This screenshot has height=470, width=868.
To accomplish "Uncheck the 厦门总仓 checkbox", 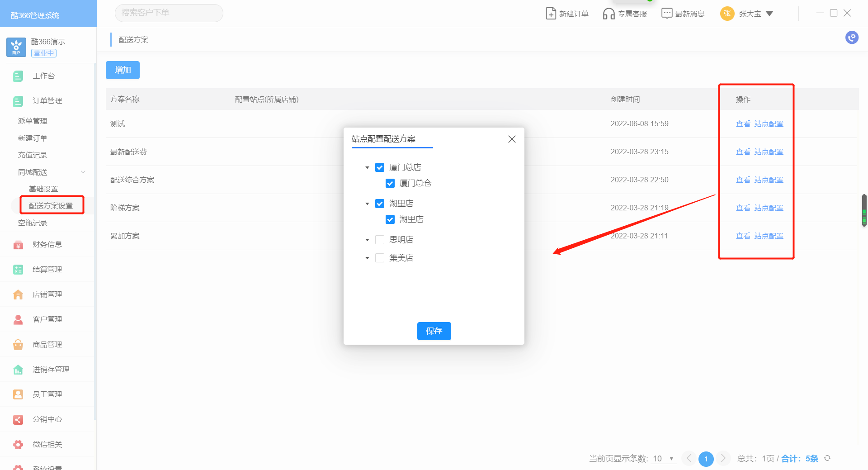I will coord(390,183).
